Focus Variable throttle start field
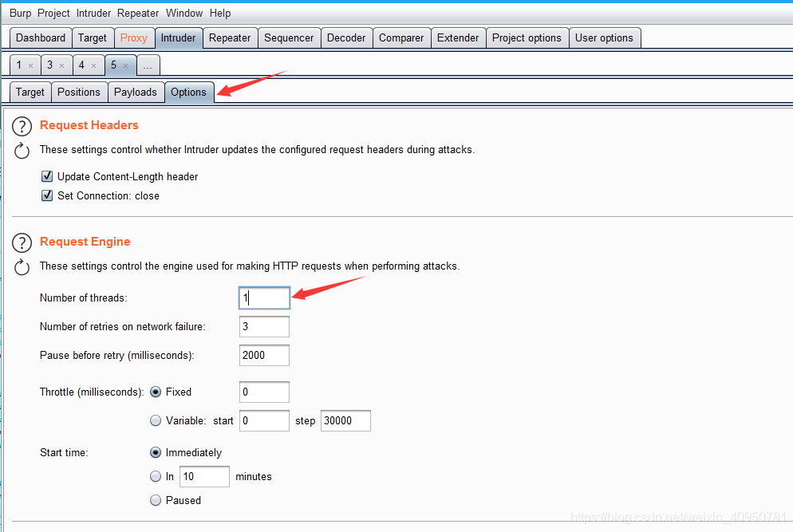The height and width of the screenshot is (532, 793). click(x=265, y=421)
